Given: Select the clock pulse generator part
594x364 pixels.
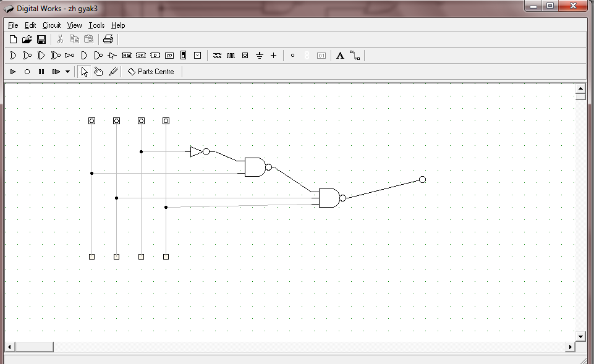Looking at the screenshot, I should 231,55.
